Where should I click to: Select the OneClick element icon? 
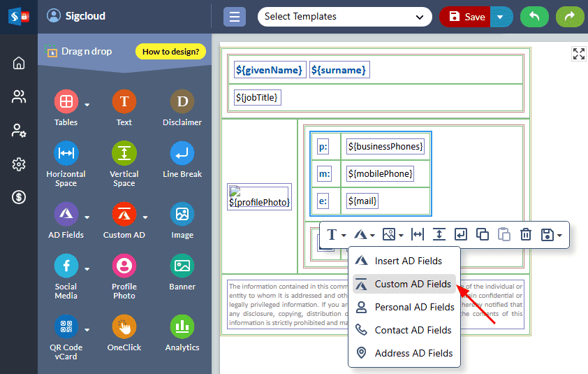(124, 326)
